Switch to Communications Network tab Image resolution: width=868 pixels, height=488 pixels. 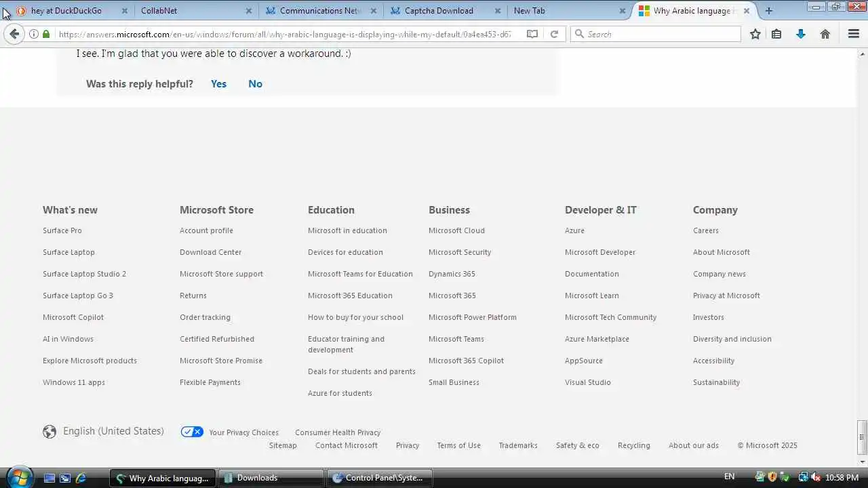(321, 11)
